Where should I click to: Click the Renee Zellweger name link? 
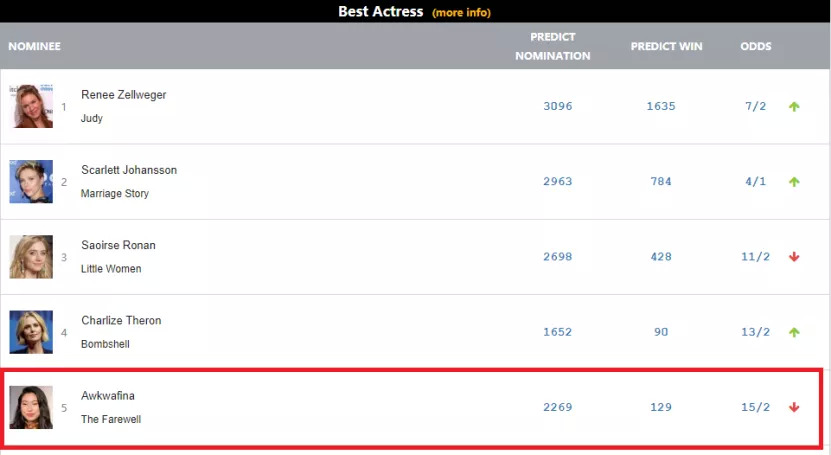pos(124,95)
